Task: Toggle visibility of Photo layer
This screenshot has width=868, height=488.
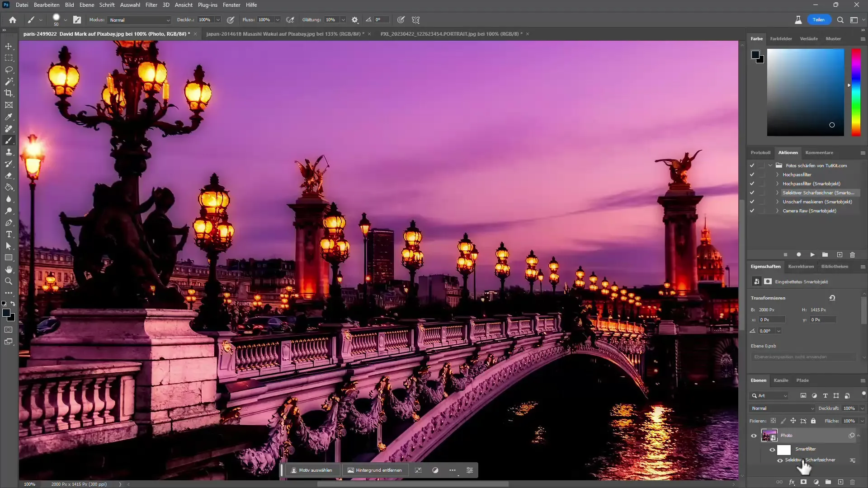Action: point(753,436)
